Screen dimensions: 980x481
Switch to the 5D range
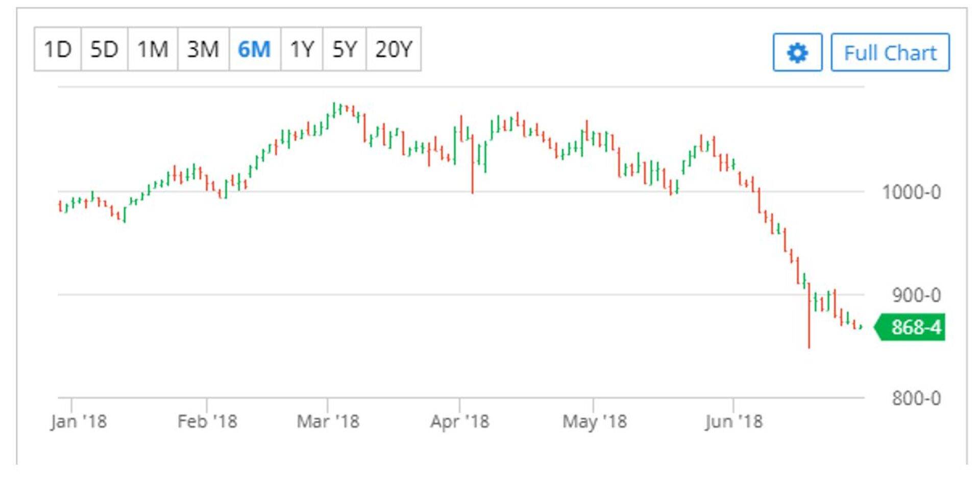pyautogui.click(x=104, y=50)
